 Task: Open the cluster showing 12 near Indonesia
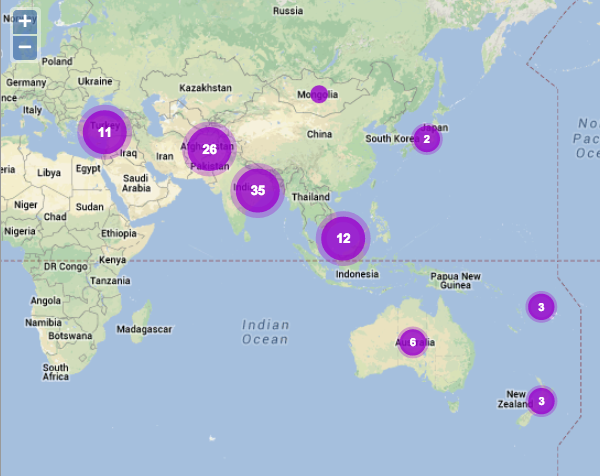(343, 238)
